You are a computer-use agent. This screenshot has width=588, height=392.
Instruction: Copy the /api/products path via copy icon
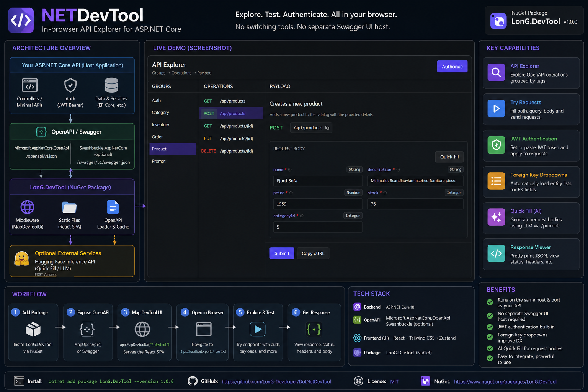tap(327, 128)
